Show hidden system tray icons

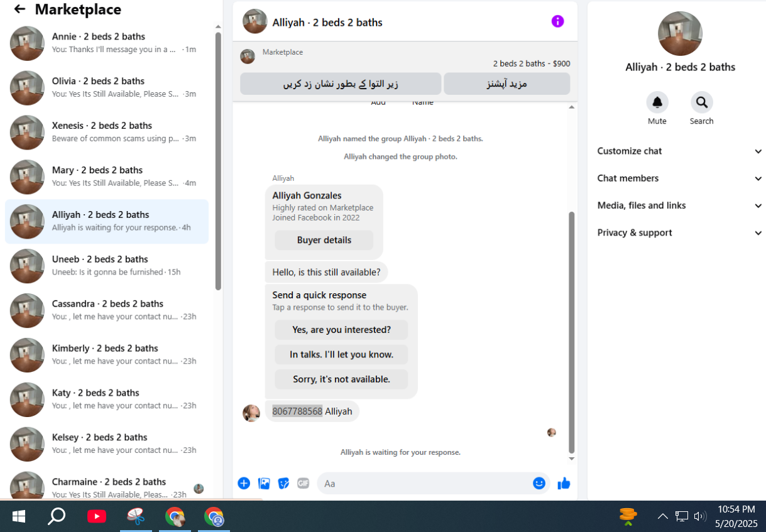click(662, 516)
